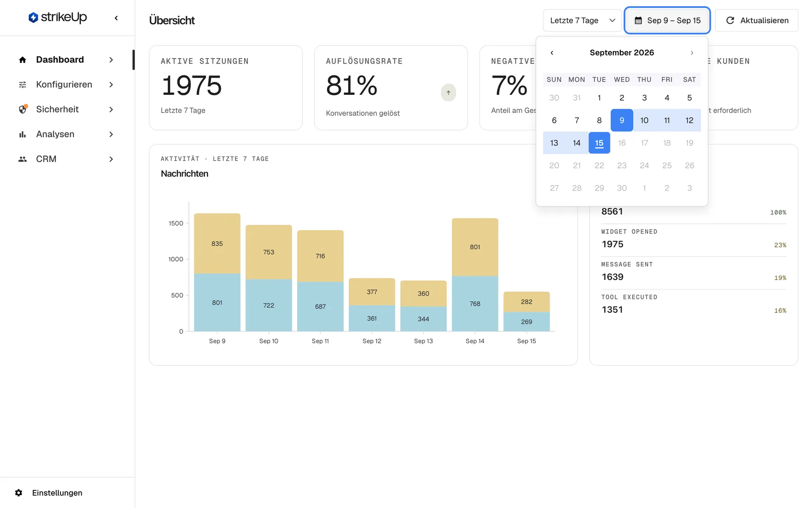This screenshot has width=812, height=508.
Task: Click the Widget Opened value 1975
Action: tap(612, 244)
